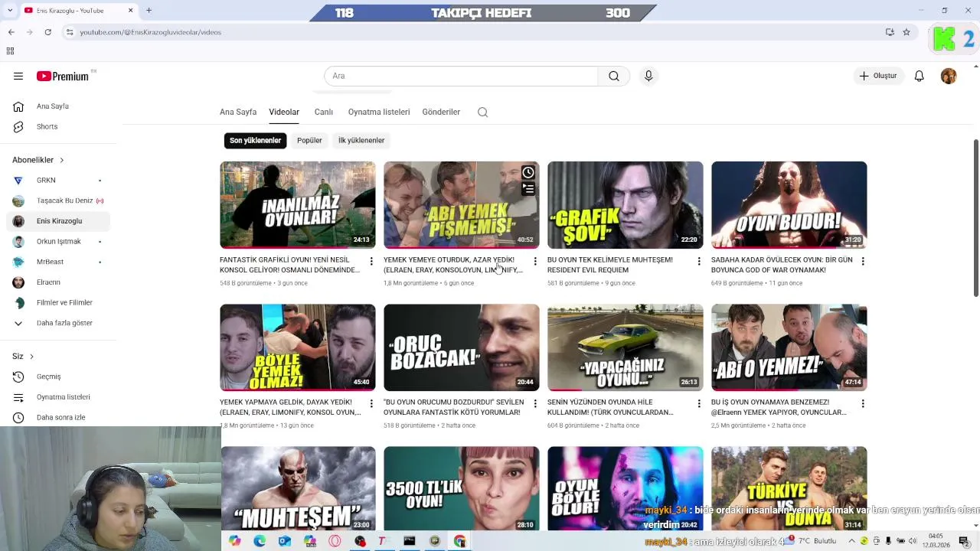
Task: Search within the channel magnifier icon
Action: (x=482, y=112)
